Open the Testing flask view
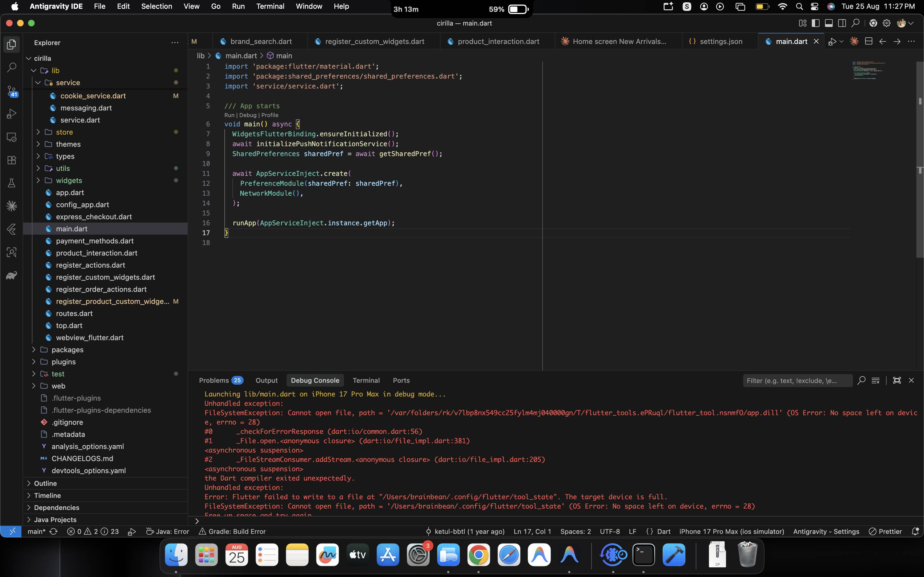 pyautogui.click(x=12, y=183)
